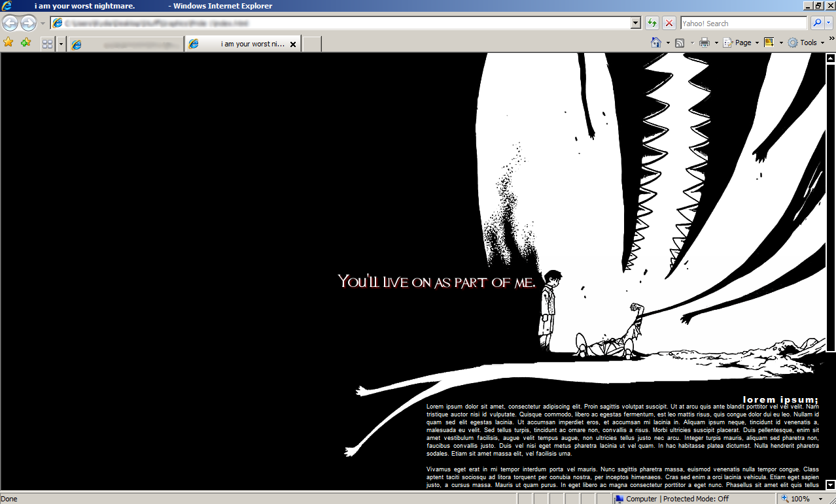Click the standing boy figure in the artwork
This screenshot has height=504, width=836.
(x=549, y=311)
